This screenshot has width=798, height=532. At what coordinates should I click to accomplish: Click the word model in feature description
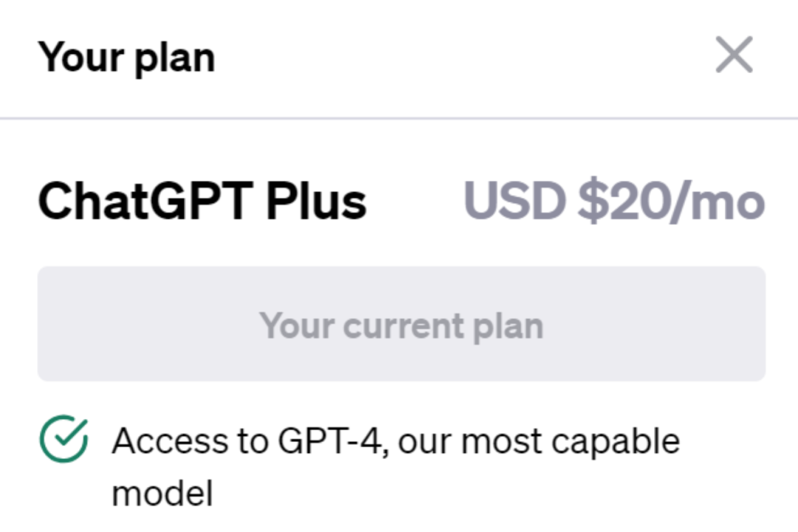pos(162,493)
